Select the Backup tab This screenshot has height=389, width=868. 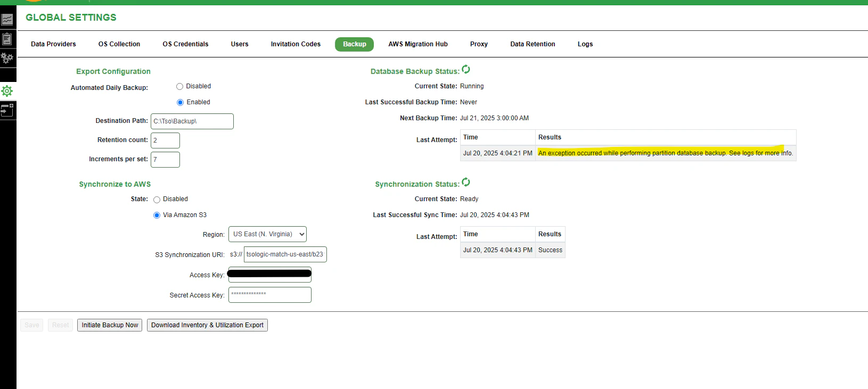pos(354,44)
